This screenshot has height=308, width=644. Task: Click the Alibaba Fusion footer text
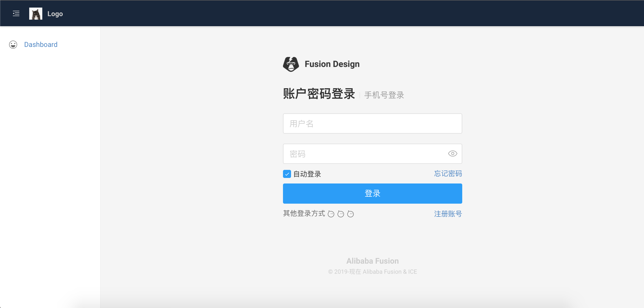[372, 261]
